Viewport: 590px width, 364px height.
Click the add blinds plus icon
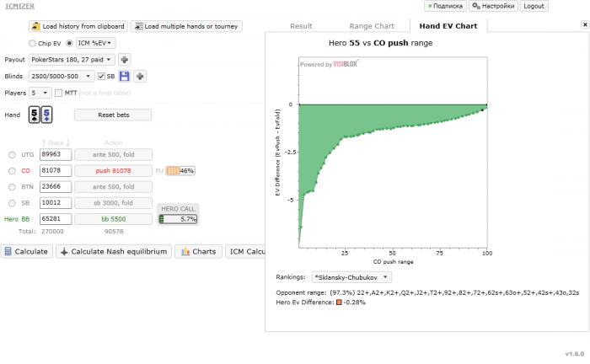point(140,77)
